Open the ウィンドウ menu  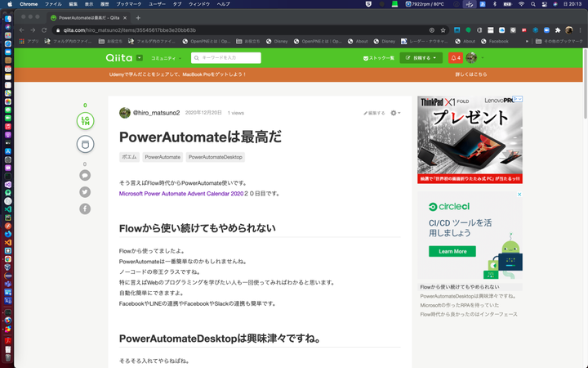tap(199, 4)
